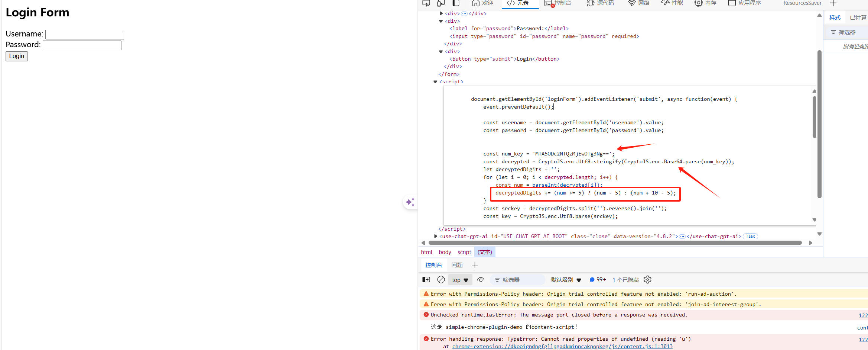Open the top 控制台 Console tab
Screen dimensions: 868x350
pos(558,3)
